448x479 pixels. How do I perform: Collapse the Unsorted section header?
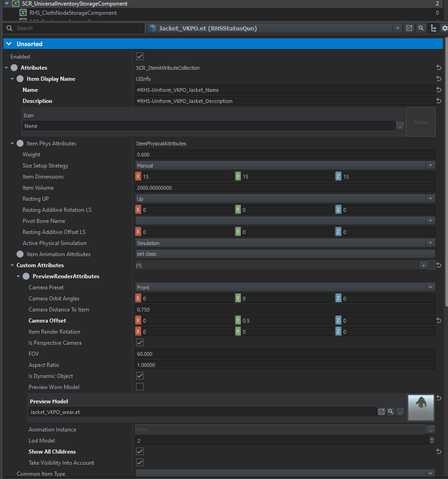(x=9, y=44)
